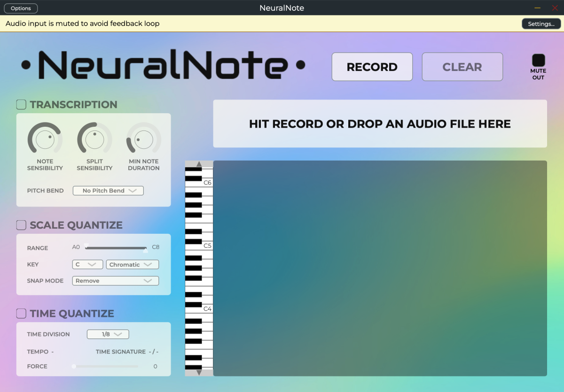564x392 pixels.
Task: Start recording with the RECORD button
Action: pos(372,67)
